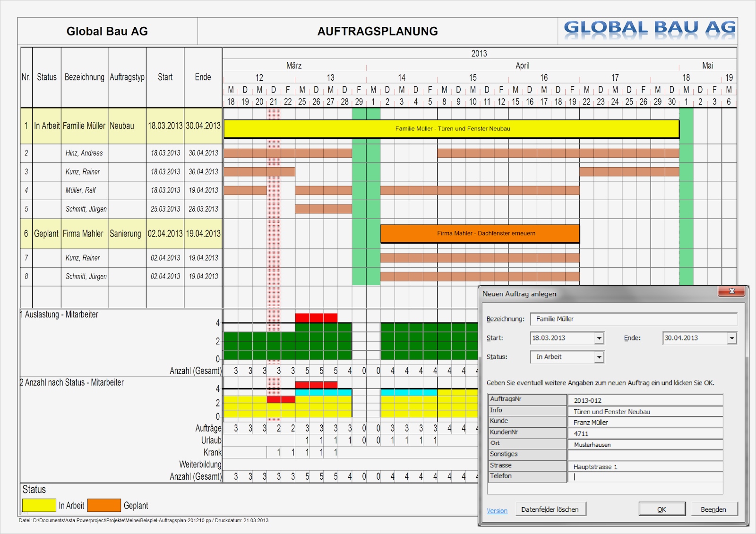This screenshot has height=534, width=756.
Task: Select the Kunz, Rainer name in row 3
Action: (x=83, y=172)
